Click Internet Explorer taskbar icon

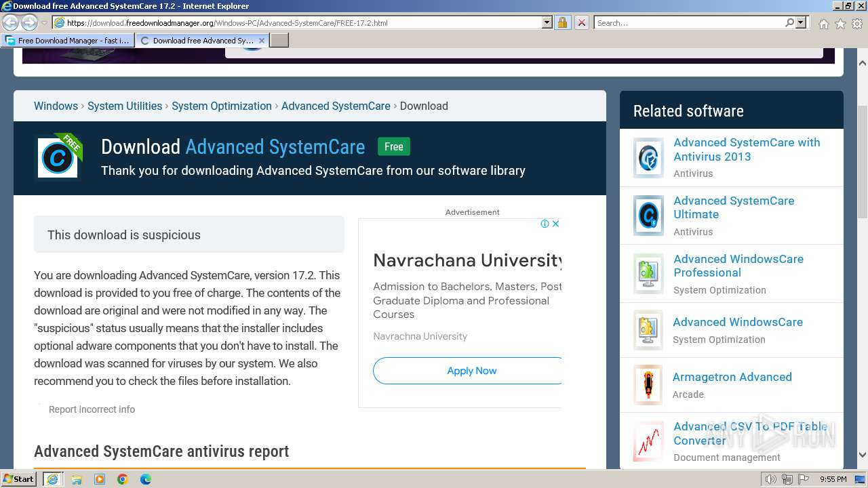(53, 479)
